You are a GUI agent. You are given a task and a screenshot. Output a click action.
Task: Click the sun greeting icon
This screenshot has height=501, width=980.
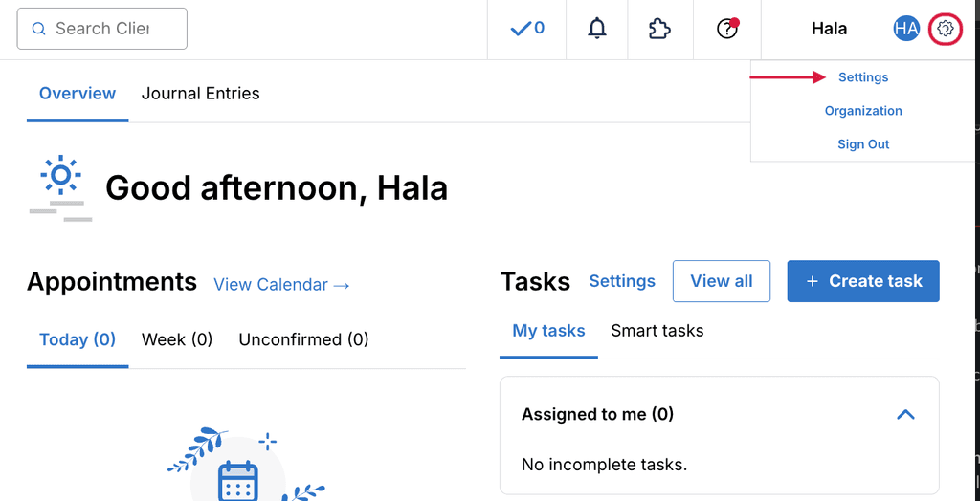[x=60, y=187]
